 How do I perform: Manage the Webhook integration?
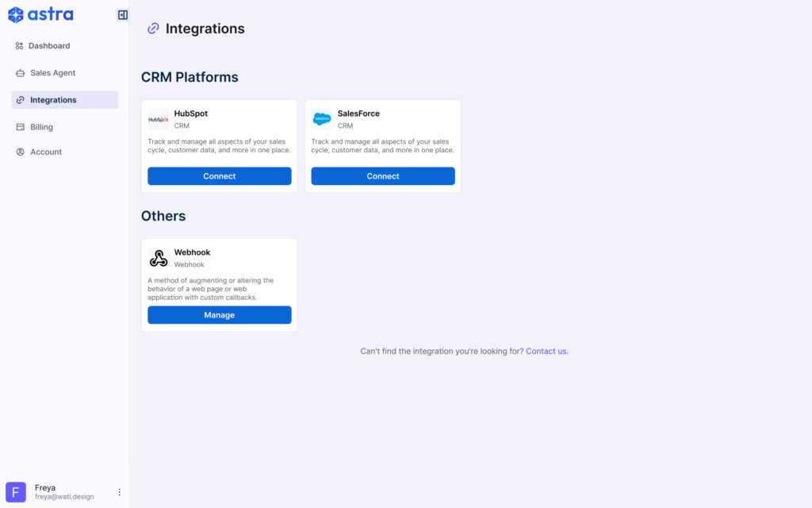click(219, 315)
